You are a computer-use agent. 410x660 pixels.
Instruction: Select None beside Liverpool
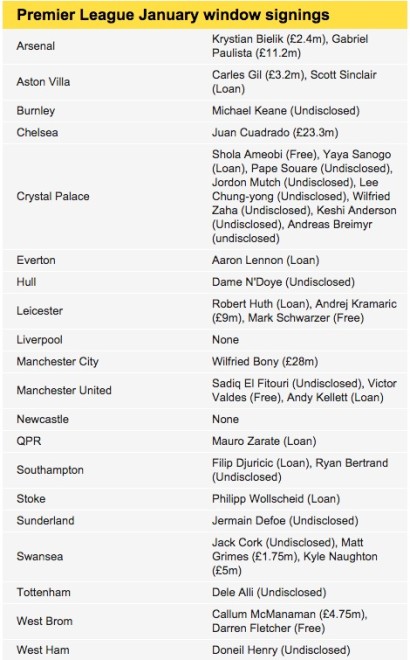tap(225, 340)
